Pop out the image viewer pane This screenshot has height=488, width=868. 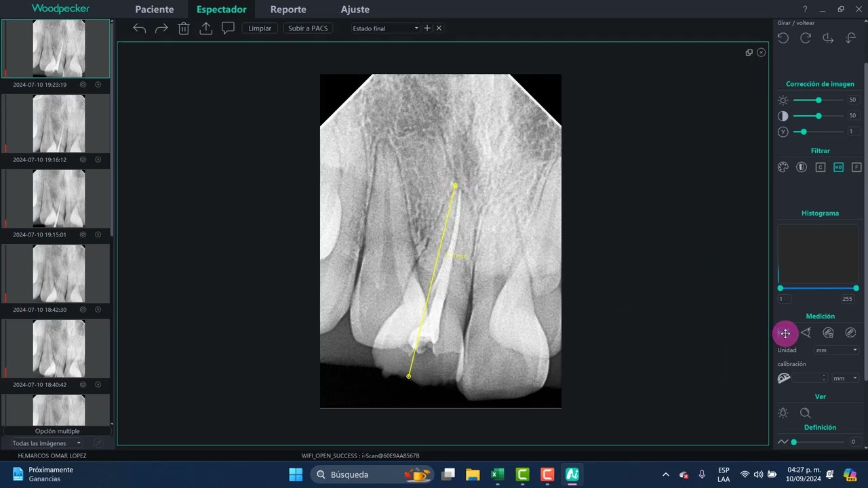point(749,52)
